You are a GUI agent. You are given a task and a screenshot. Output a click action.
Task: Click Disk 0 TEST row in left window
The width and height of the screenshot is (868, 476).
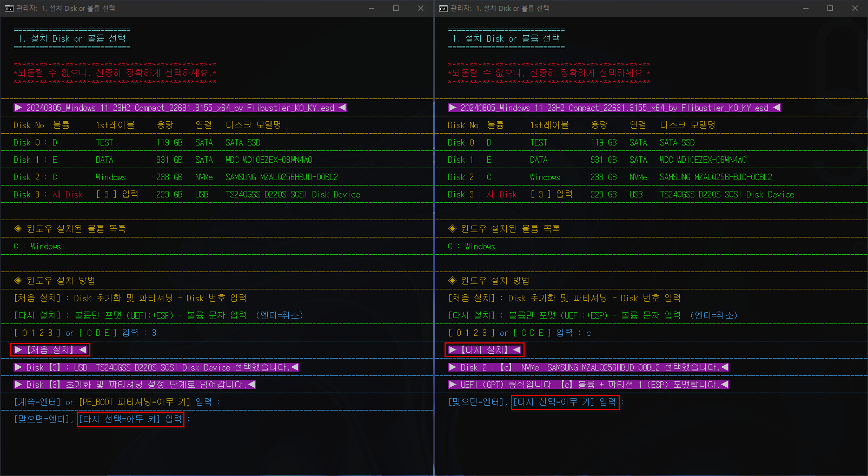coord(137,142)
